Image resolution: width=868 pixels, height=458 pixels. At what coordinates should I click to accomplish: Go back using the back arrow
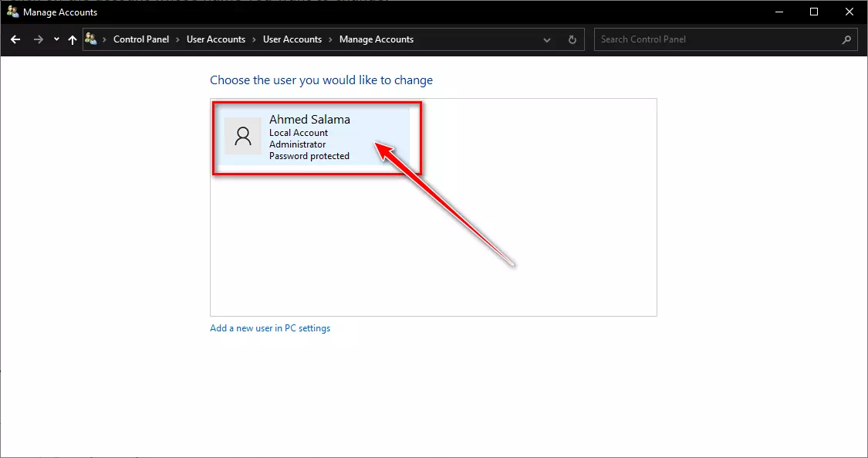(x=15, y=39)
